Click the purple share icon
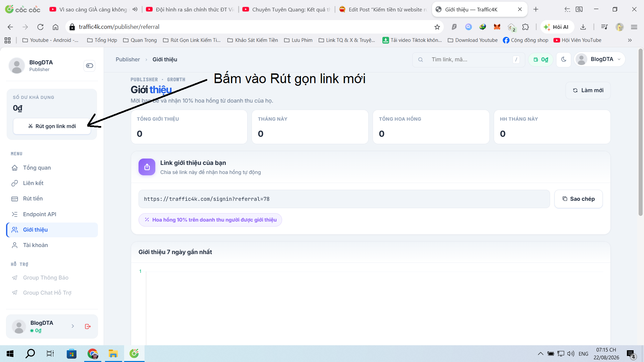 [x=147, y=167]
